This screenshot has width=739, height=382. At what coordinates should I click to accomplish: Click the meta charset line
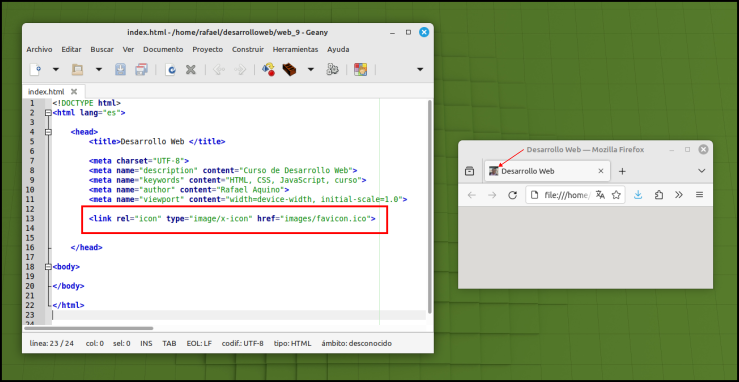click(x=139, y=161)
